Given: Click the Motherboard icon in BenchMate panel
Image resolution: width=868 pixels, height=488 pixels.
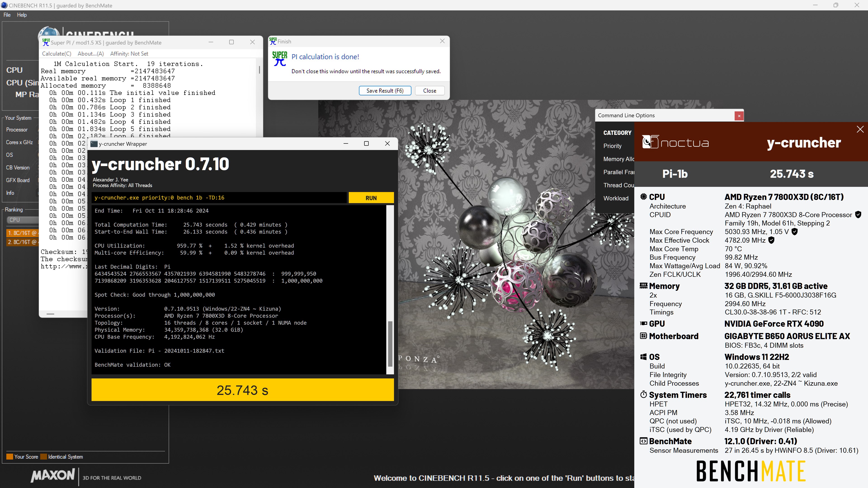Looking at the screenshot, I should click(x=644, y=336).
